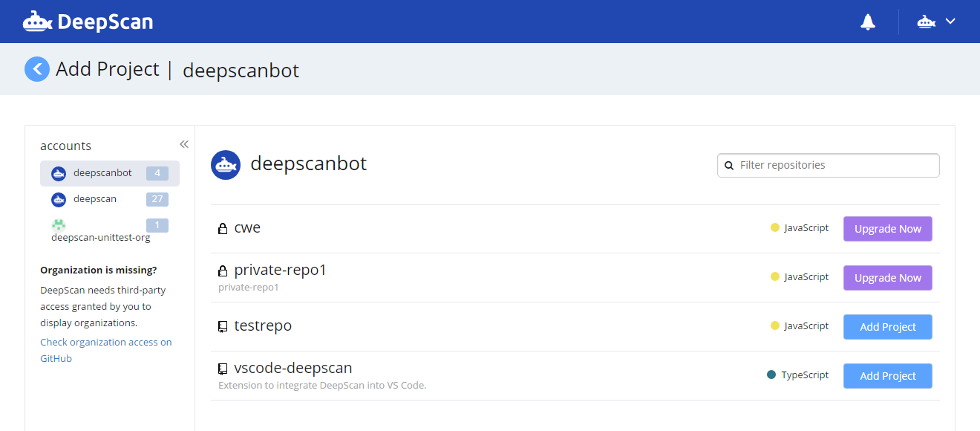This screenshot has height=431, width=980.
Task: Click the lock icon next to cwe
Action: click(x=223, y=229)
